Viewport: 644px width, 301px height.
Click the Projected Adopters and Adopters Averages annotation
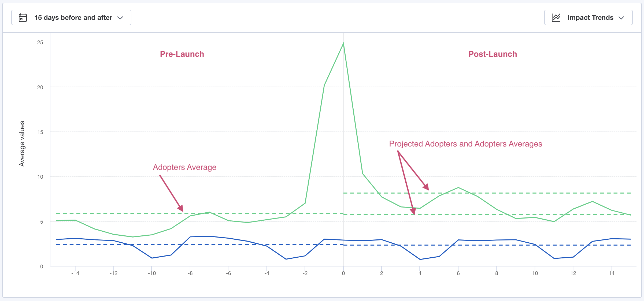click(465, 144)
